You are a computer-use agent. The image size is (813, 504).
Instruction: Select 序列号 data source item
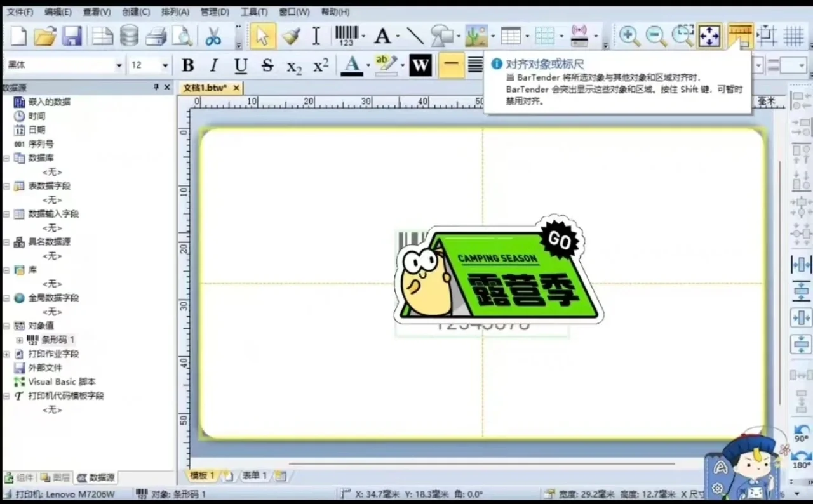41,144
